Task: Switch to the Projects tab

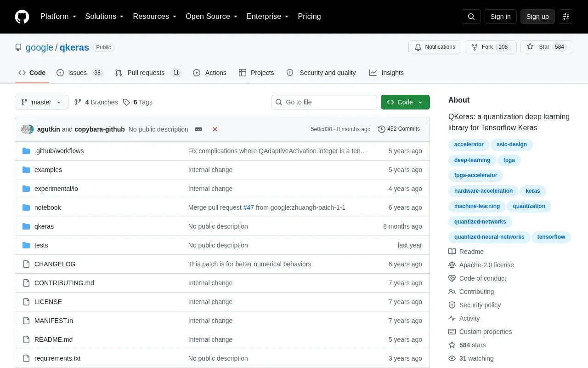Action: (256, 73)
